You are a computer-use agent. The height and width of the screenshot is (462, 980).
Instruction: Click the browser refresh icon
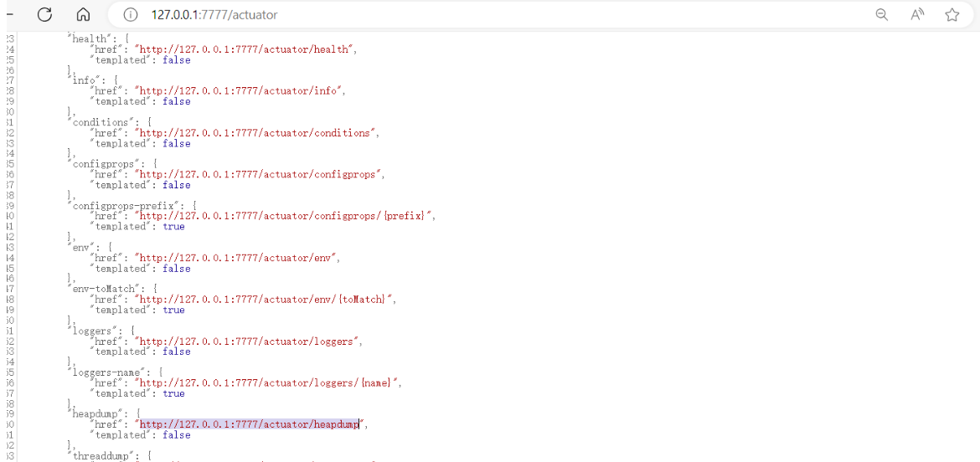(45, 14)
